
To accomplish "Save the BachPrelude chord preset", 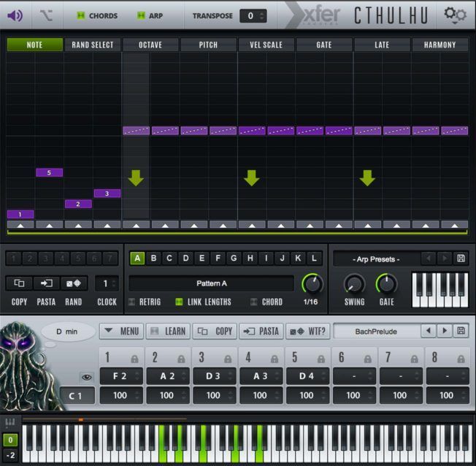I will [x=461, y=331].
